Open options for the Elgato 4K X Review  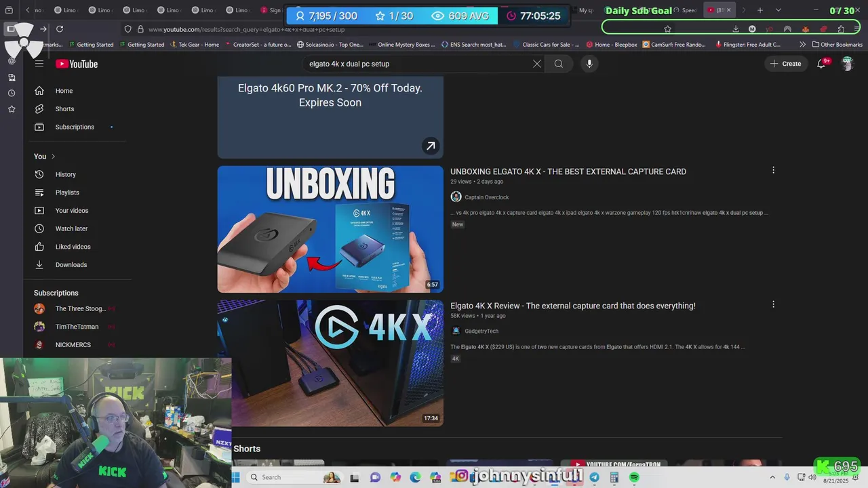pyautogui.click(x=773, y=305)
